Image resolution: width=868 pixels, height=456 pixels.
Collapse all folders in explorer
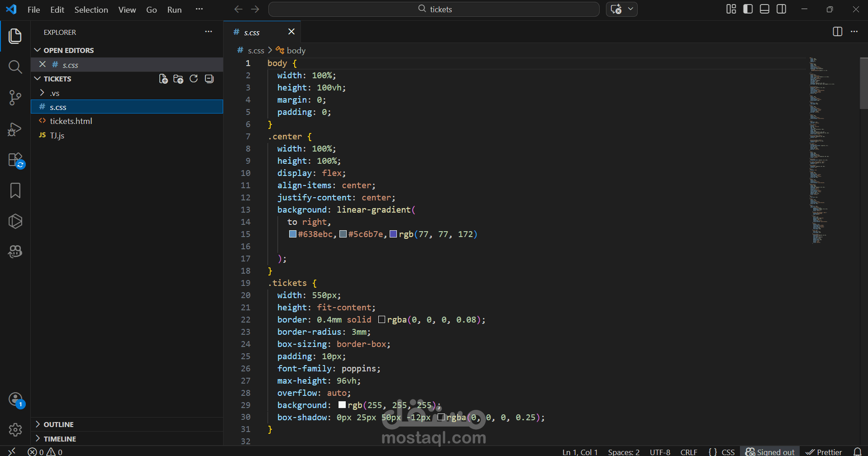point(209,79)
